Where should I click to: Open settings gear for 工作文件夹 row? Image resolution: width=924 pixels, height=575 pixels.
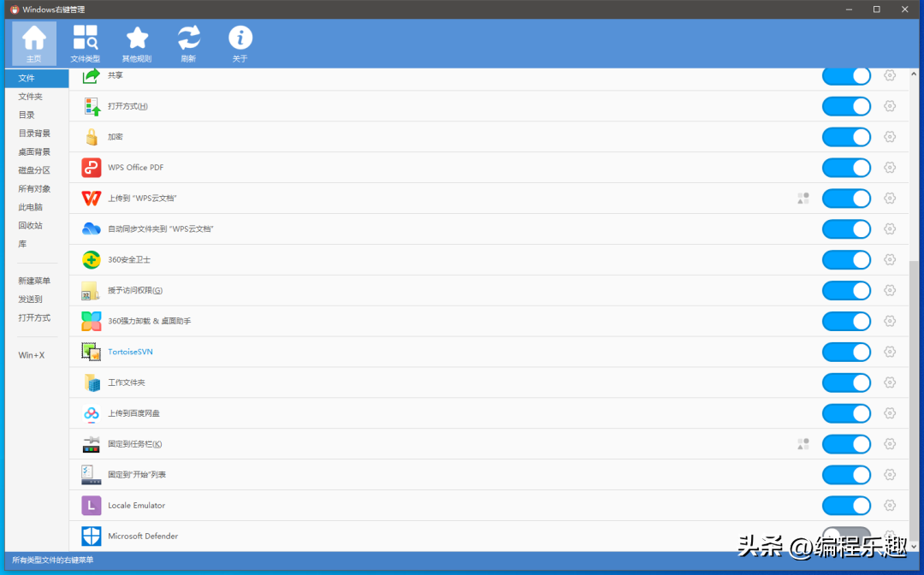pos(890,382)
